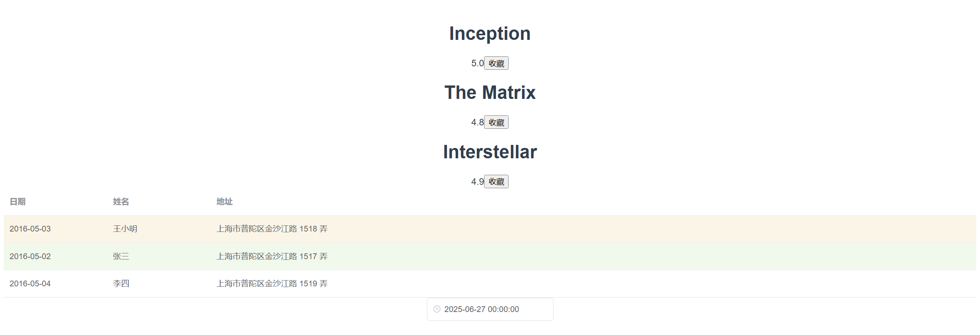This screenshot has height=335, width=980.
Task: Click the clock icon in the datetime picker
Action: pyautogui.click(x=437, y=309)
